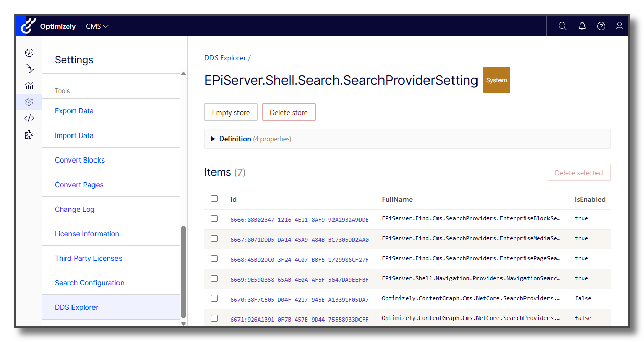Screen dimensions: 644x342
Task: Click the Tools section label
Action: pyautogui.click(x=62, y=91)
